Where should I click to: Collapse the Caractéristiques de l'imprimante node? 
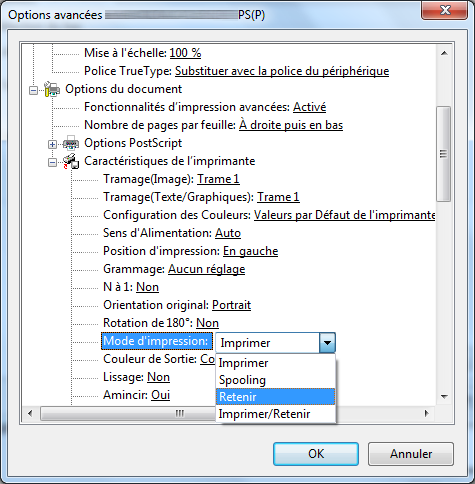(52, 162)
